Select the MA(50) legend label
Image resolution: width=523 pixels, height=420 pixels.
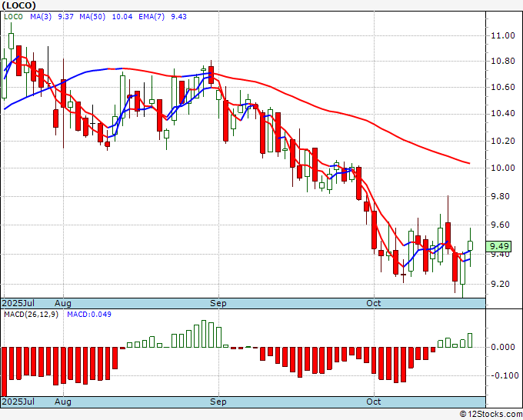(x=92, y=17)
